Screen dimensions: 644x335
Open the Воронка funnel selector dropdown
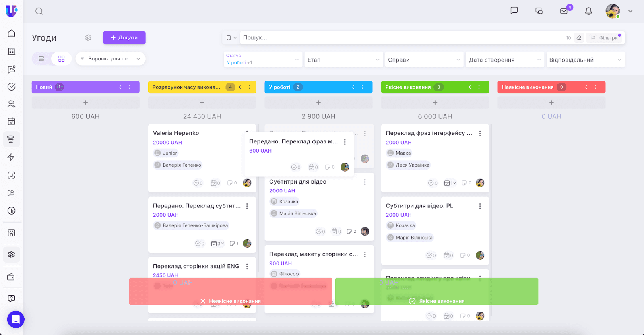[110, 59]
